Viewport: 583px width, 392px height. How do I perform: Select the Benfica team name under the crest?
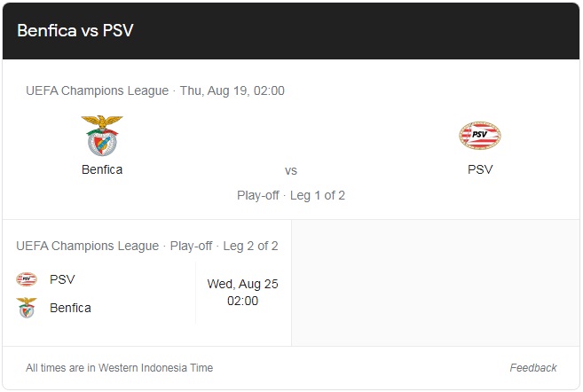click(x=102, y=169)
